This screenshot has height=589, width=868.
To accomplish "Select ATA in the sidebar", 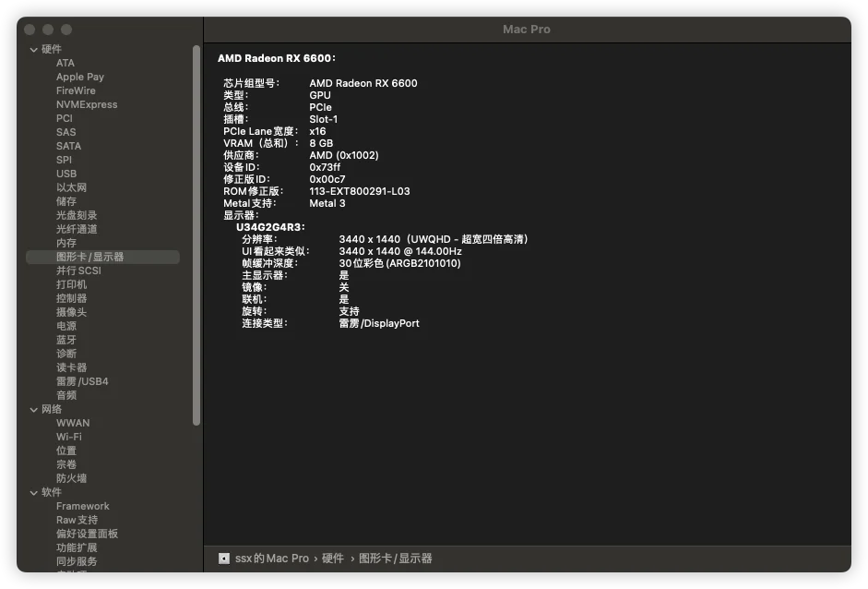I will tap(65, 63).
